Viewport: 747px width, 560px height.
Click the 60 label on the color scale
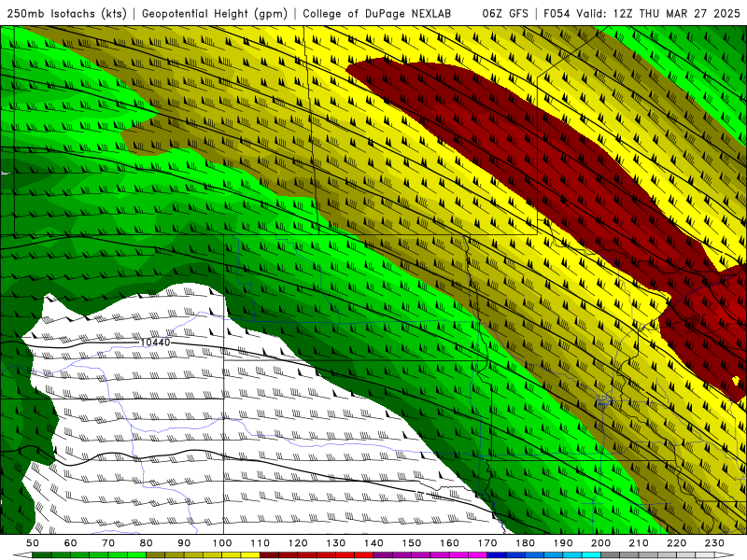[71, 543]
